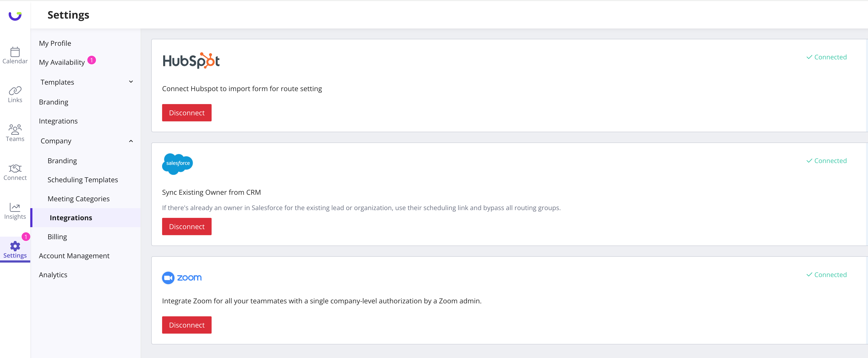868x358 pixels.
Task: Expand the Templates chevron
Action: tap(131, 82)
